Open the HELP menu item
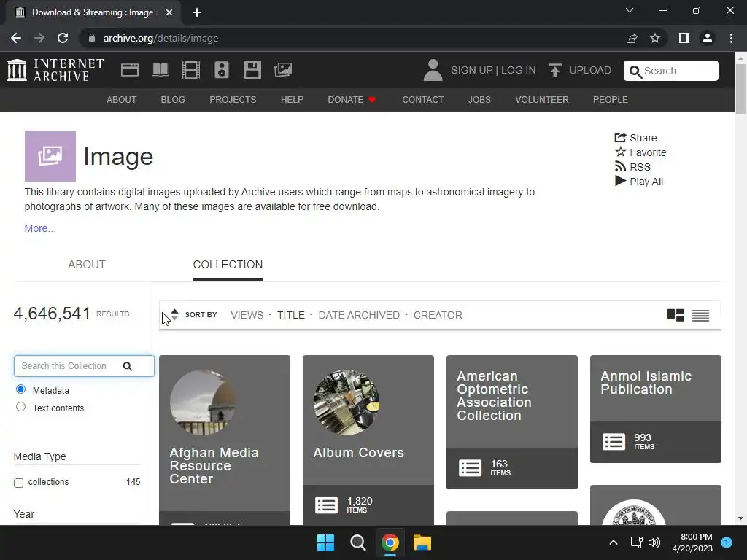Image resolution: width=747 pixels, height=560 pixels. point(292,99)
